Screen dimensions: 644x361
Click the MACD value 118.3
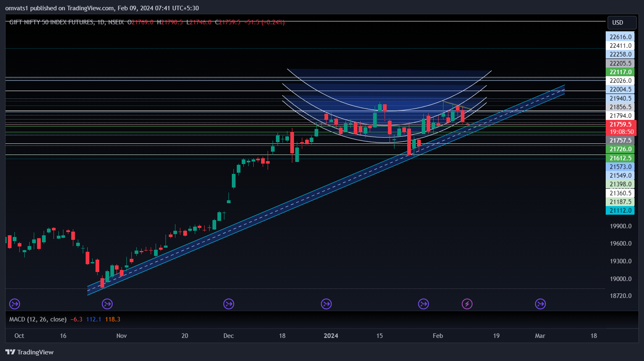point(112,319)
